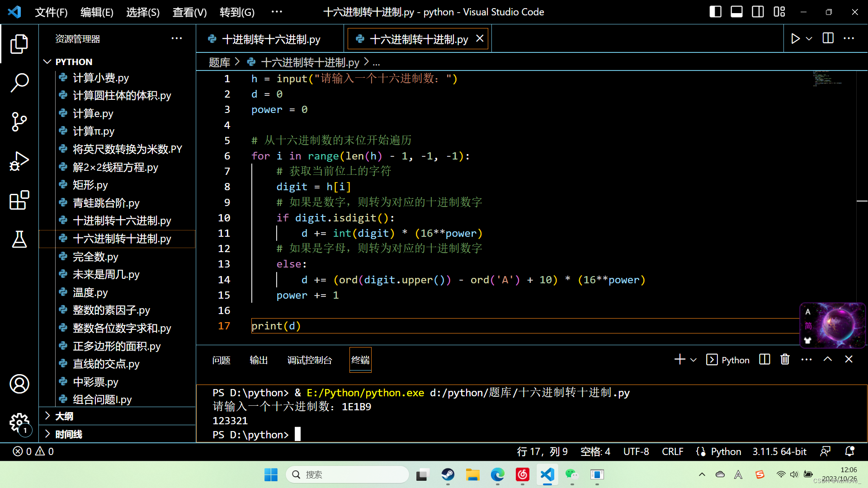
Task: Open terminal panel more actions ellipsis
Action: pyautogui.click(x=806, y=360)
